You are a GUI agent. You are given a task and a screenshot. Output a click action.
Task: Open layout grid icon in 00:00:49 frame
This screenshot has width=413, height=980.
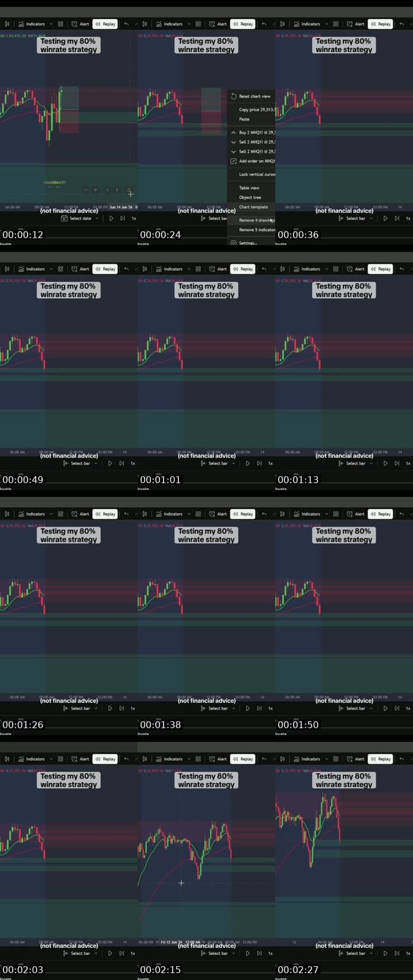pos(60,269)
